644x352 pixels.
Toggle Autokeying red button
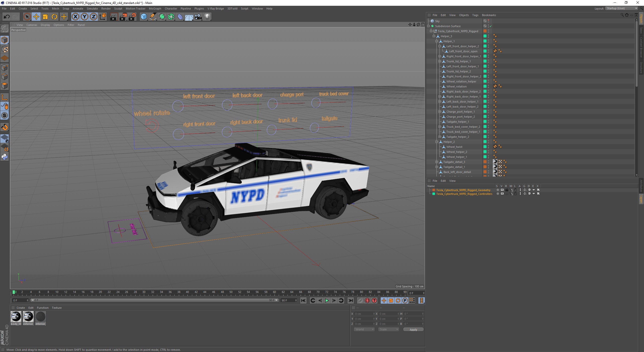click(x=367, y=300)
